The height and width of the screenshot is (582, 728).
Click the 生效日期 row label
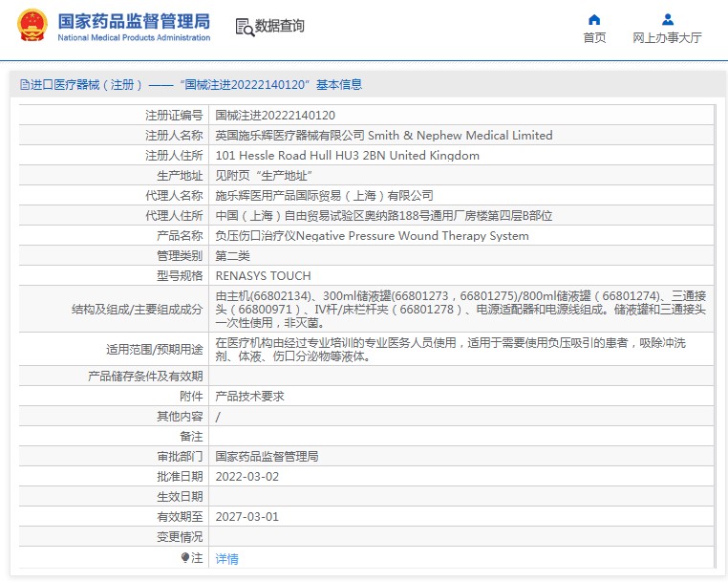[180, 497]
